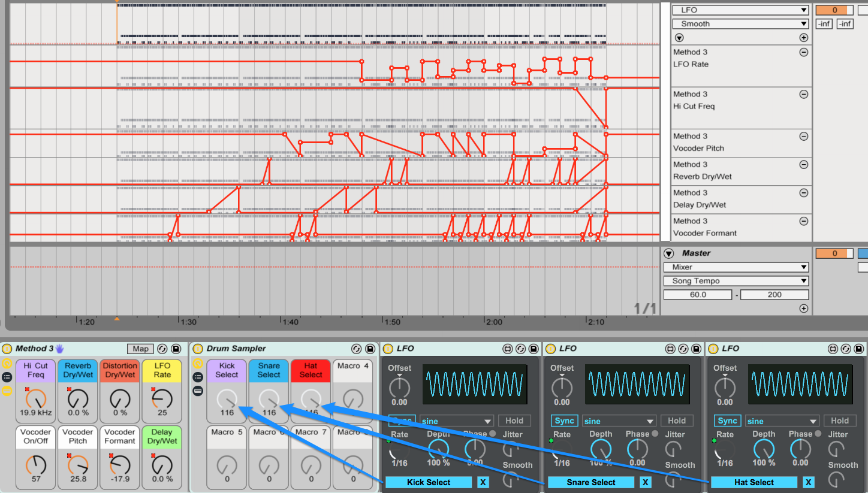Open Hat Select LFO sine waveform dropdown
This screenshot has width=868, height=493.
pyautogui.click(x=782, y=421)
